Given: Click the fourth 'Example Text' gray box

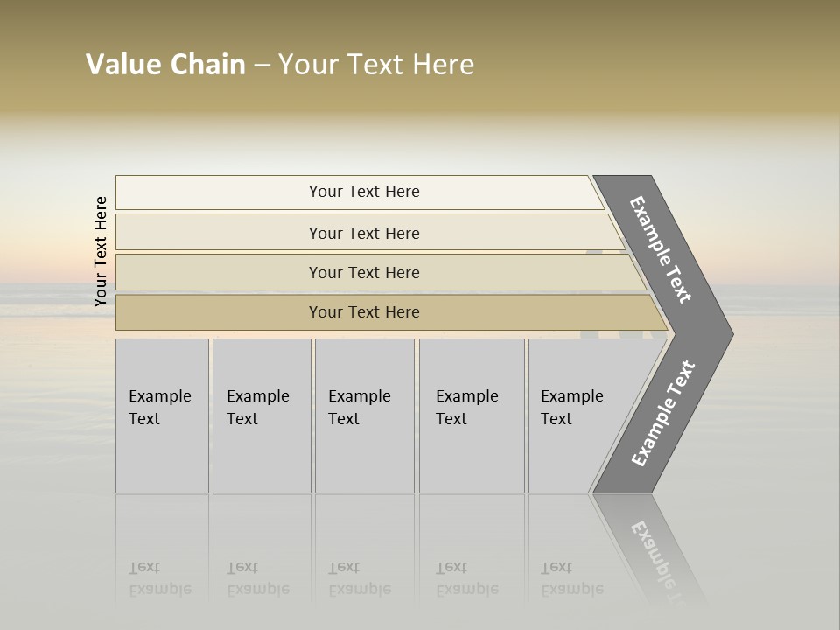Looking at the screenshot, I should (x=471, y=416).
